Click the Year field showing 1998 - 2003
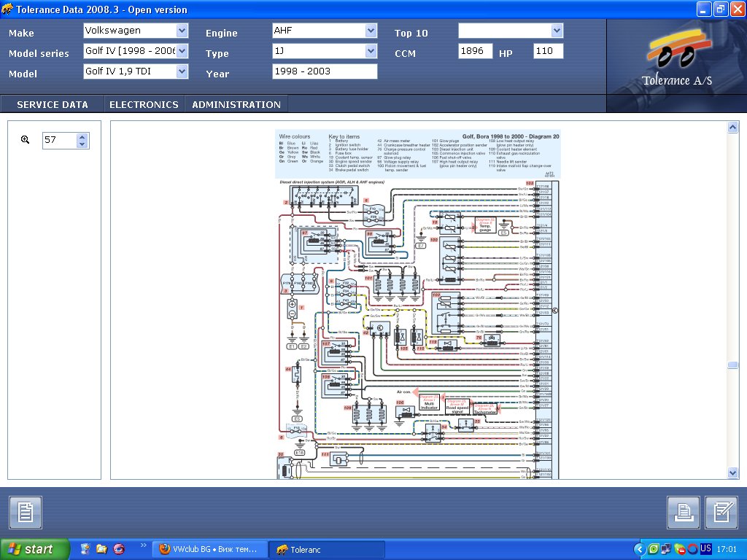Image resolution: width=747 pixels, height=560 pixels. point(325,71)
